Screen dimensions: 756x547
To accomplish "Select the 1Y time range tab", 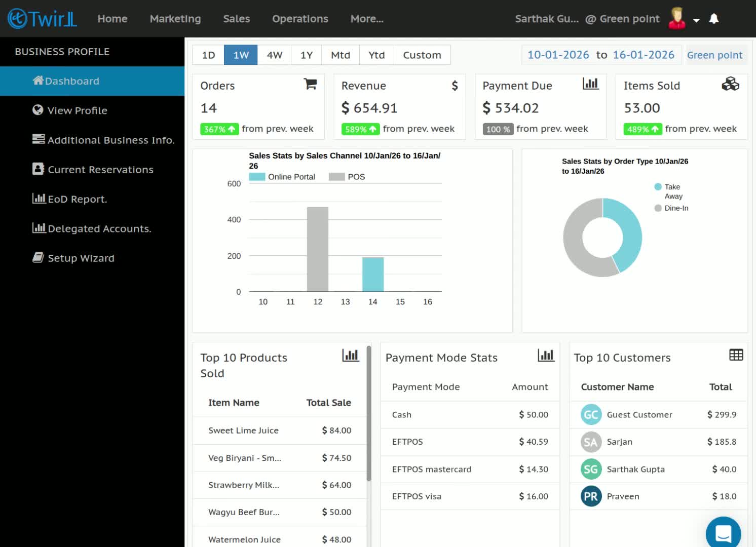I will (x=306, y=55).
